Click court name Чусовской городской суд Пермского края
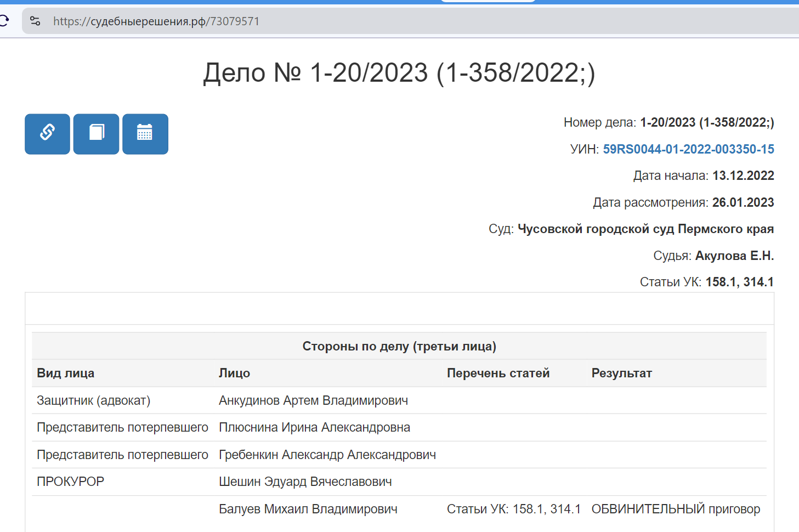Image resolution: width=799 pixels, height=532 pixels. [645, 229]
